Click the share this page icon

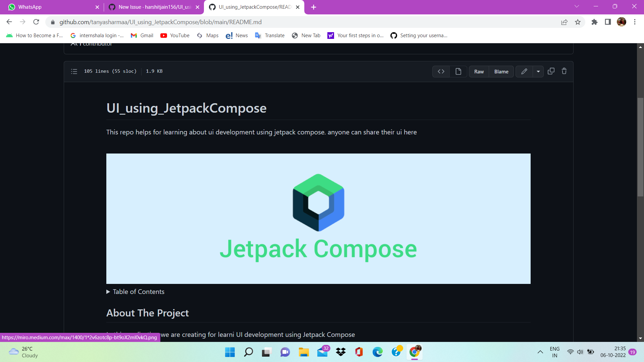[x=564, y=22]
